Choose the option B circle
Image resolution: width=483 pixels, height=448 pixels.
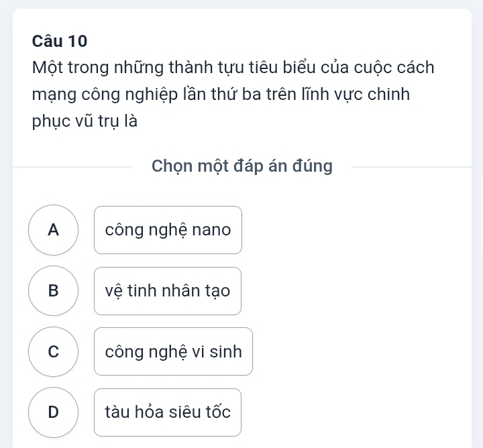(x=54, y=290)
